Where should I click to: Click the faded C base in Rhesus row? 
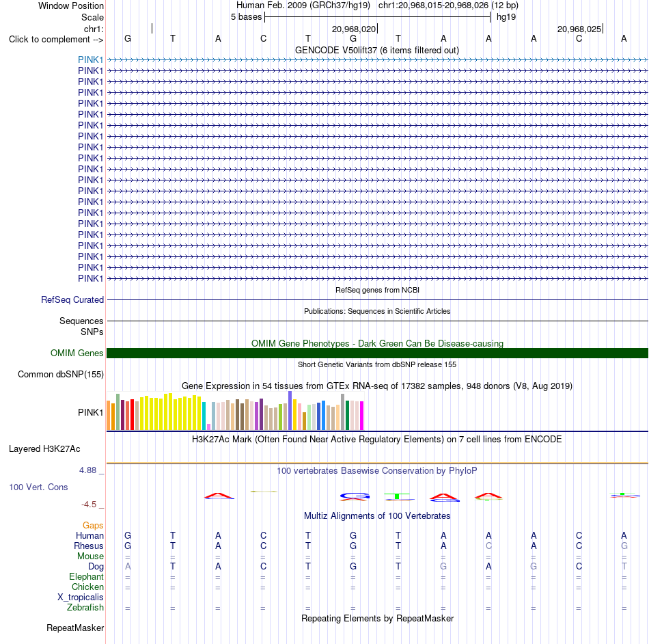pyautogui.click(x=488, y=546)
